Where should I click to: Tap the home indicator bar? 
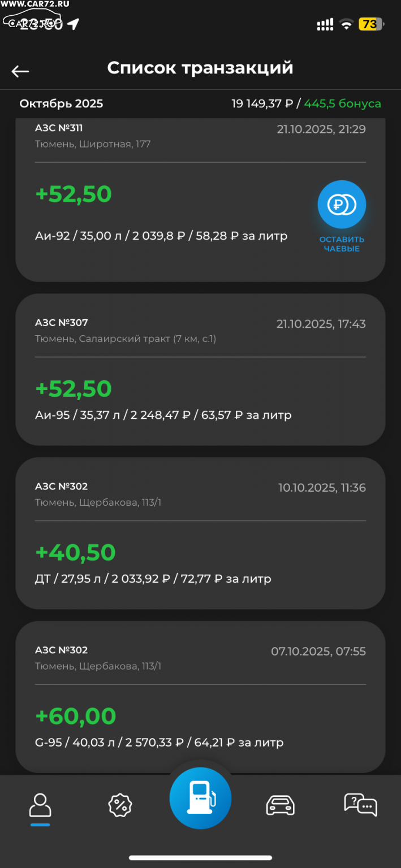(x=200, y=857)
